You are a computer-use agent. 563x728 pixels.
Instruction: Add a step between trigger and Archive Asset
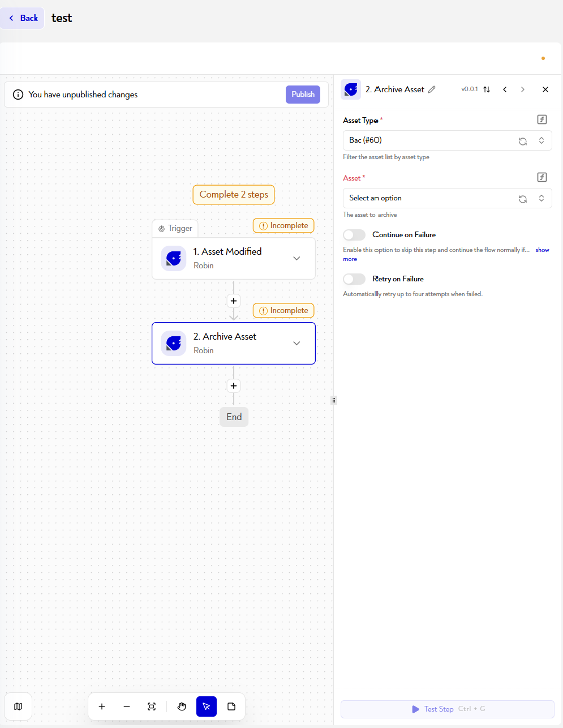(x=234, y=301)
